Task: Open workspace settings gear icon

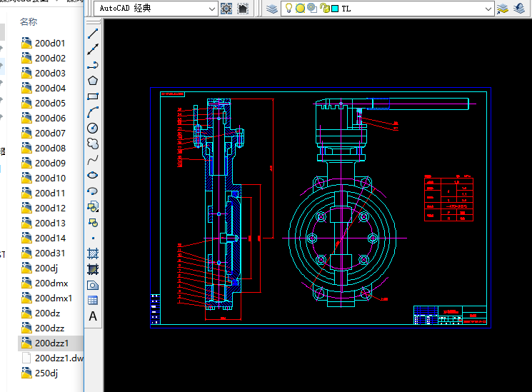Action: (x=226, y=9)
